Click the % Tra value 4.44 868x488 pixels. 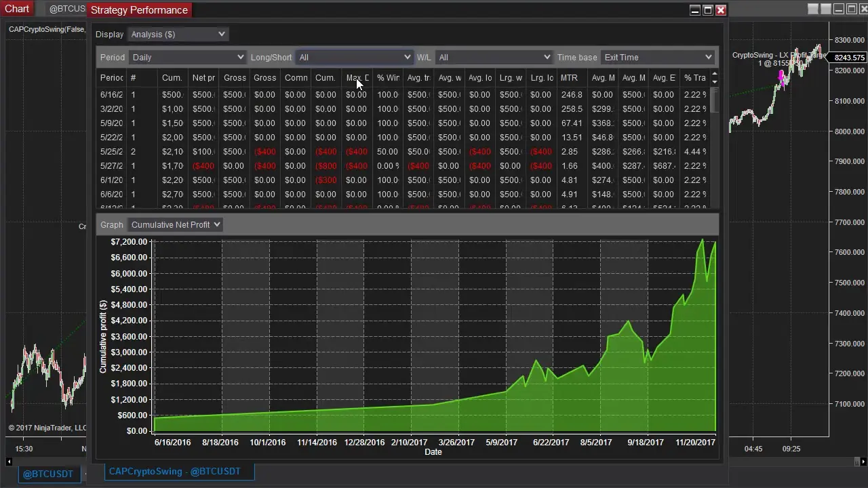[695, 152]
